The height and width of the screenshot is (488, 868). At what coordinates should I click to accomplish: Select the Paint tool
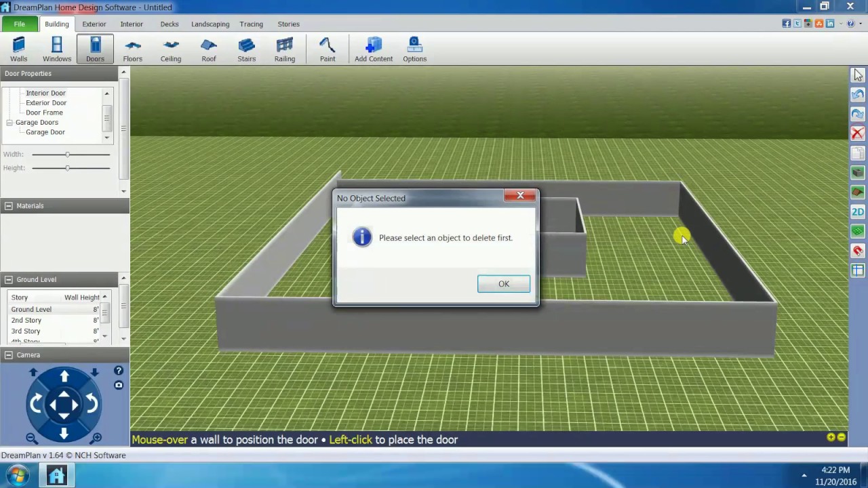tap(328, 49)
